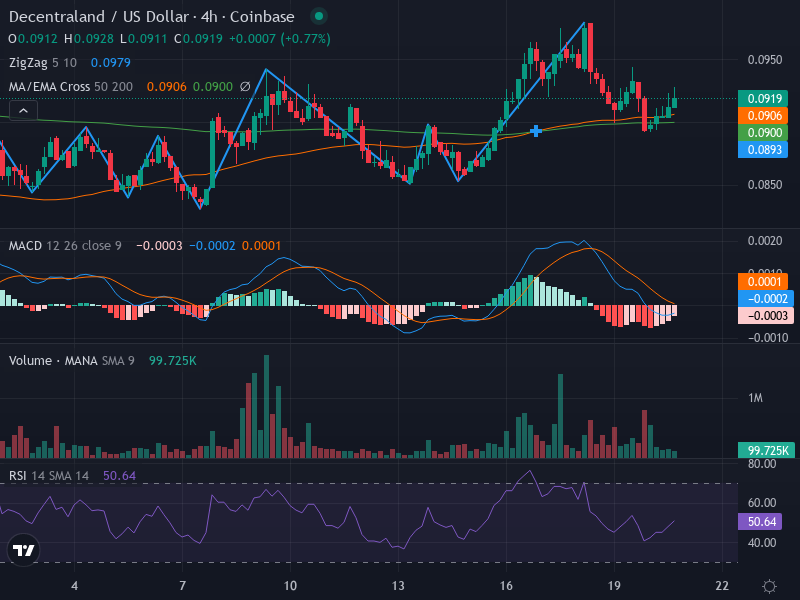Screen dimensions: 800x600
Task: Click the 99.725K volume axis label
Action: tap(766, 451)
